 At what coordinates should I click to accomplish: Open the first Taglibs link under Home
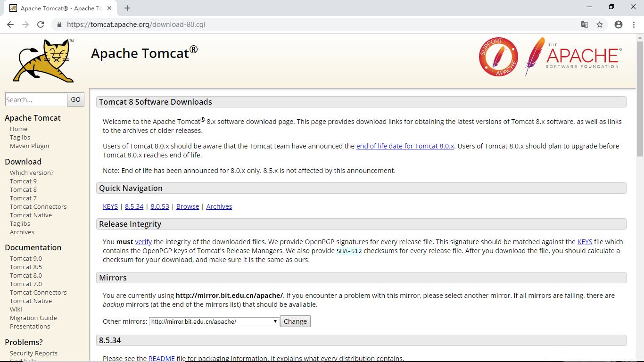pos(20,137)
